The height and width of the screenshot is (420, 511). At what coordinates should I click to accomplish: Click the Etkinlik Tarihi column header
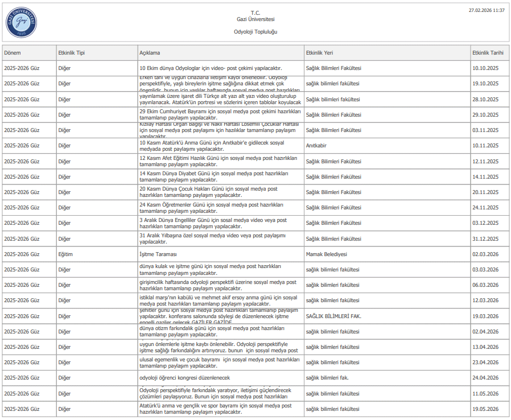(x=488, y=53)
